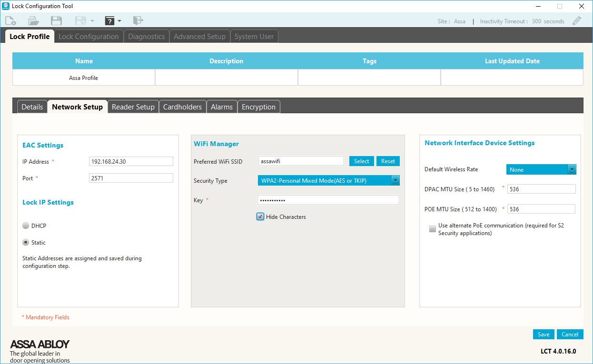Click the WiFi Reset button
Screen dimensions: 593x364
tap(388, 161)
